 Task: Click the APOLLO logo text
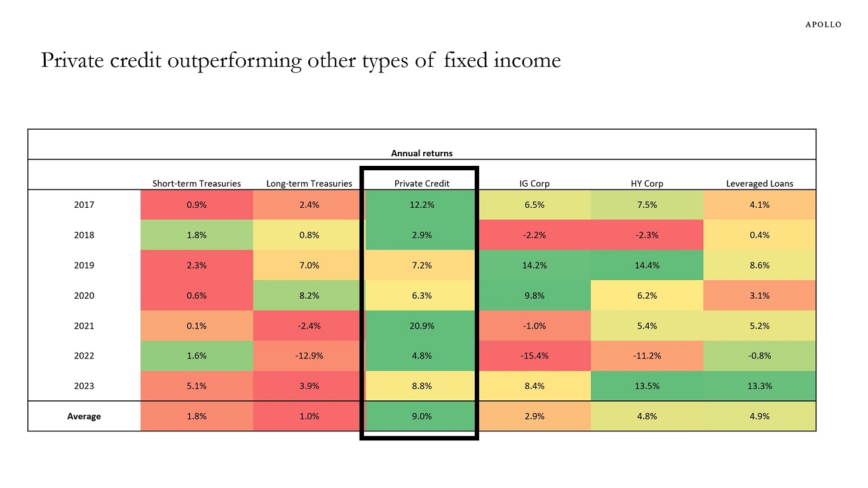pyautogui.click(x=823, y=25)
